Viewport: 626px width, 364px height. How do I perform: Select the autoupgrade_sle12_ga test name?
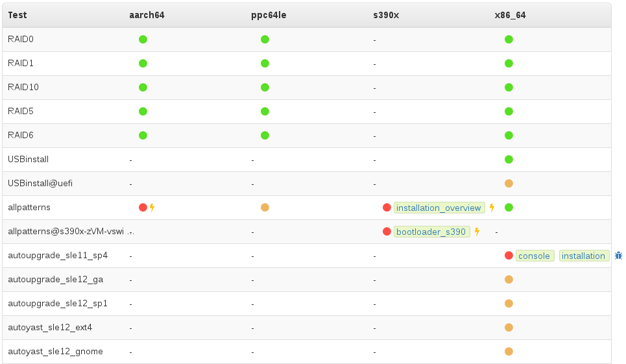(56, 280)
